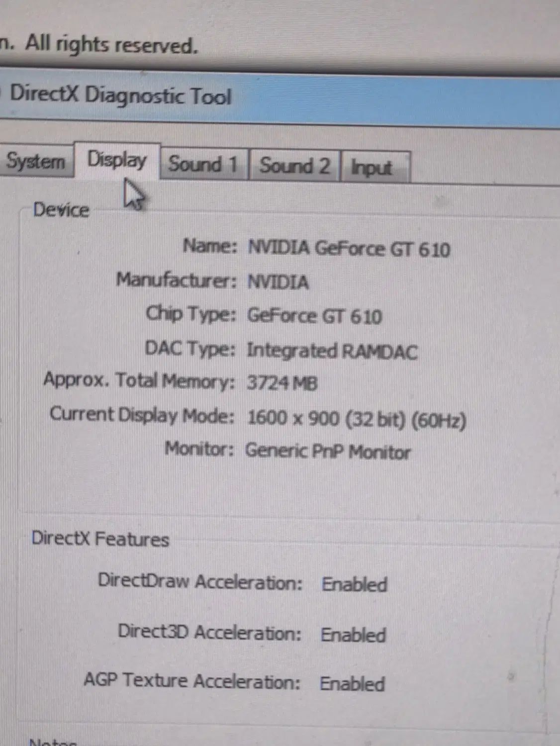This screenshot has height=746, width=560.
Task: Open the Sound 2 tab
Action: (x=294, y=166)
